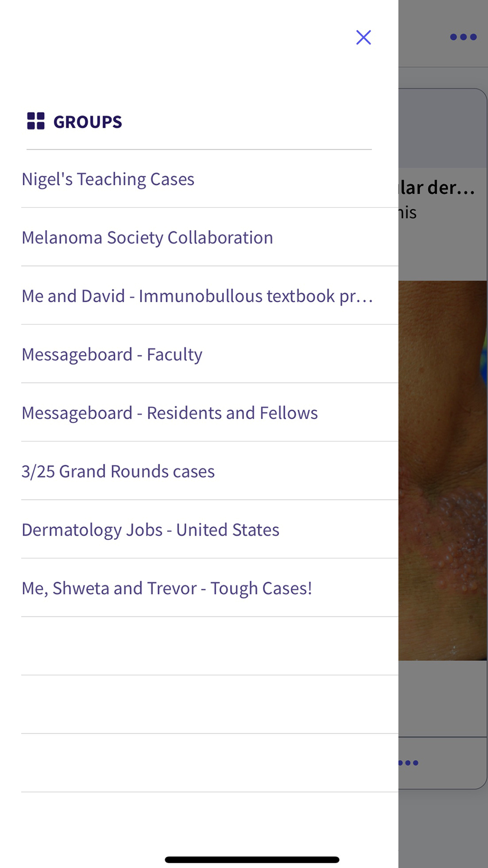Open Dermatology Jobs - United States

pos(150,530)
